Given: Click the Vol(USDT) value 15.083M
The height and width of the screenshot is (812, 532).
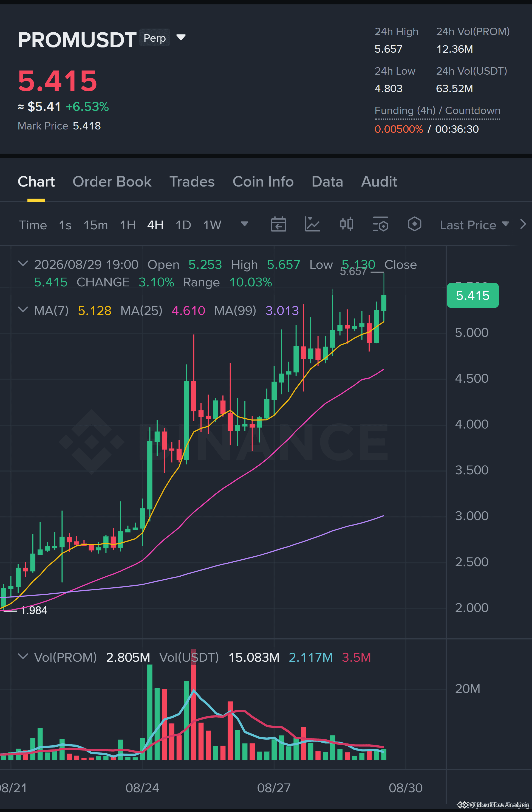Looking at the screenshot, I should coord(254,657).
